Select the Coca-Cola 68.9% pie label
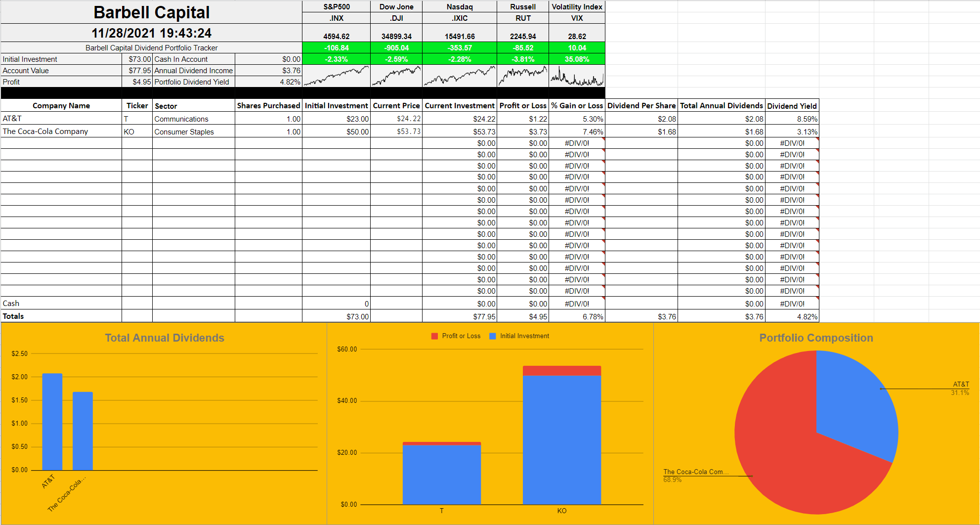Screen dimensions: 980x525 695,476
